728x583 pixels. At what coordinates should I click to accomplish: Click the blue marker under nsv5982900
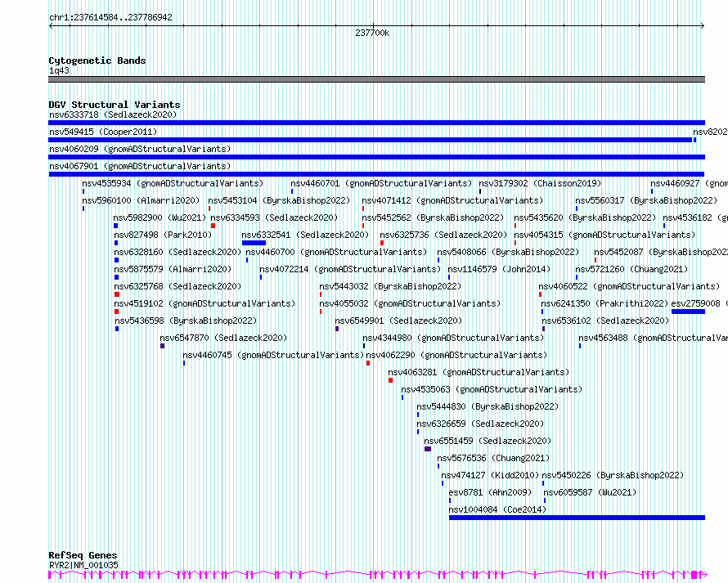point(115,226)
